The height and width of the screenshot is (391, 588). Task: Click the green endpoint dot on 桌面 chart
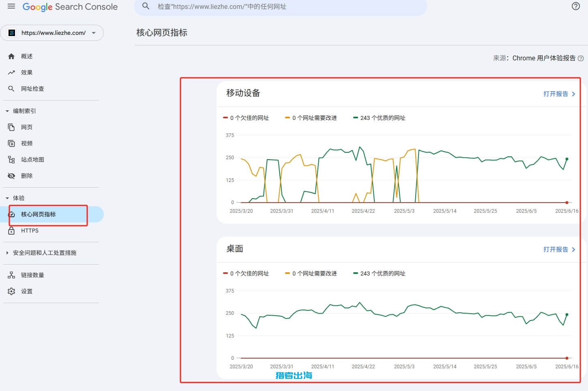click(x=567, y=314)
